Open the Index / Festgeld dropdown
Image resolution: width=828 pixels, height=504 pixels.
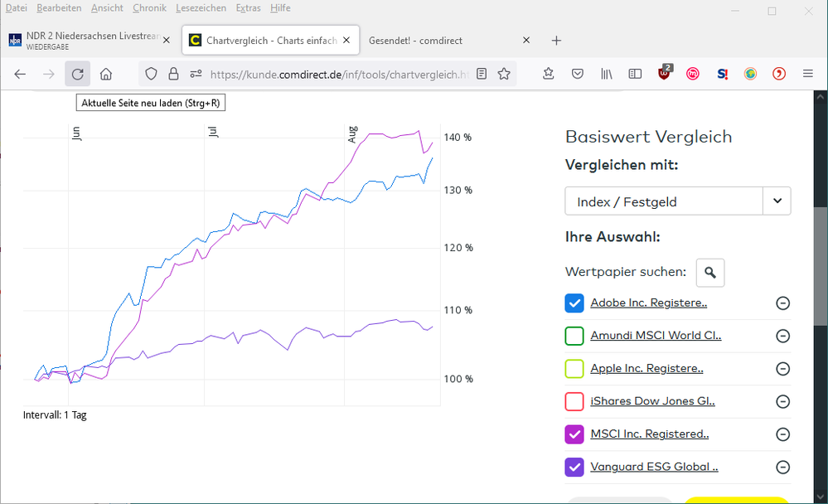tap(678, 201)
